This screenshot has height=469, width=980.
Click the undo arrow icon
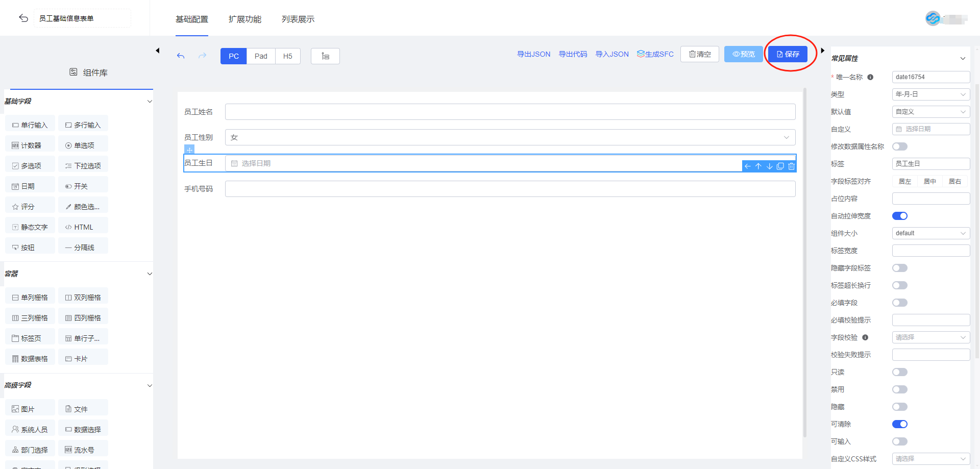tap(181, 56)
